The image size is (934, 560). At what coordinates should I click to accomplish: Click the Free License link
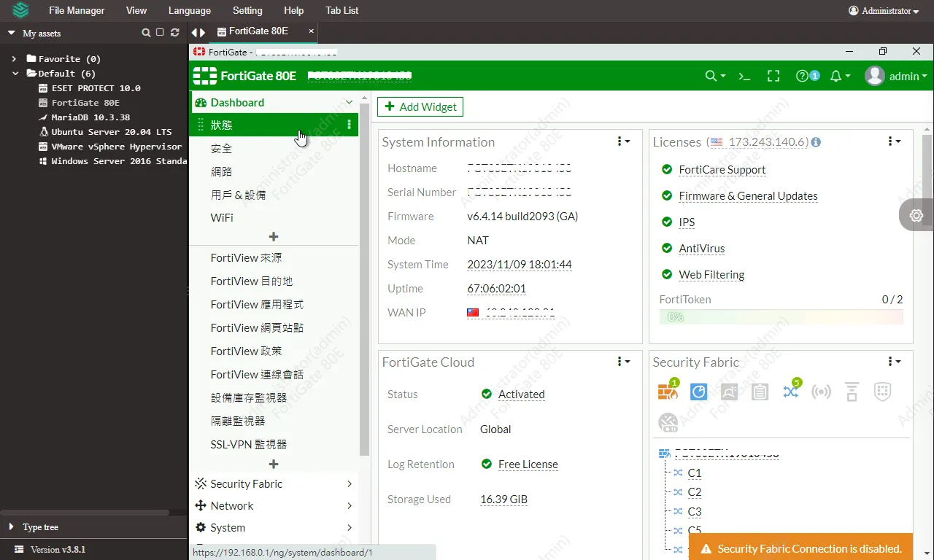click(x=528, y=464)
